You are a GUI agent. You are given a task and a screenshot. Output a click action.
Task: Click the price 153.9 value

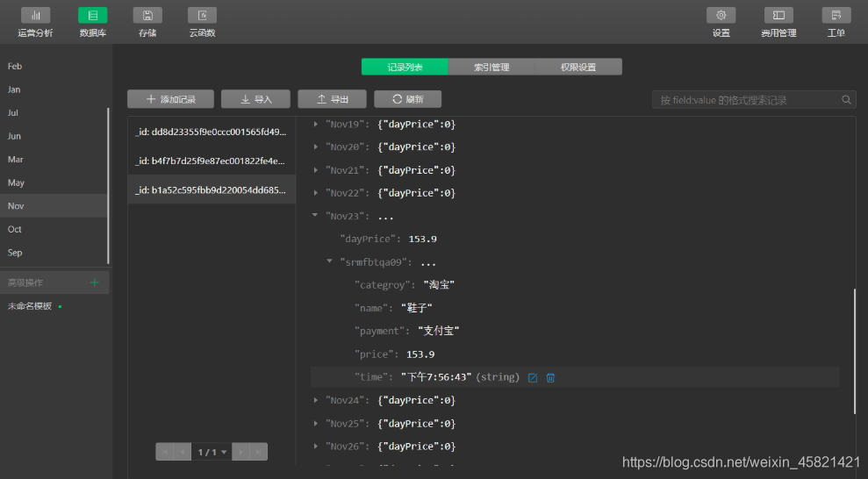[x=420, y=354]
